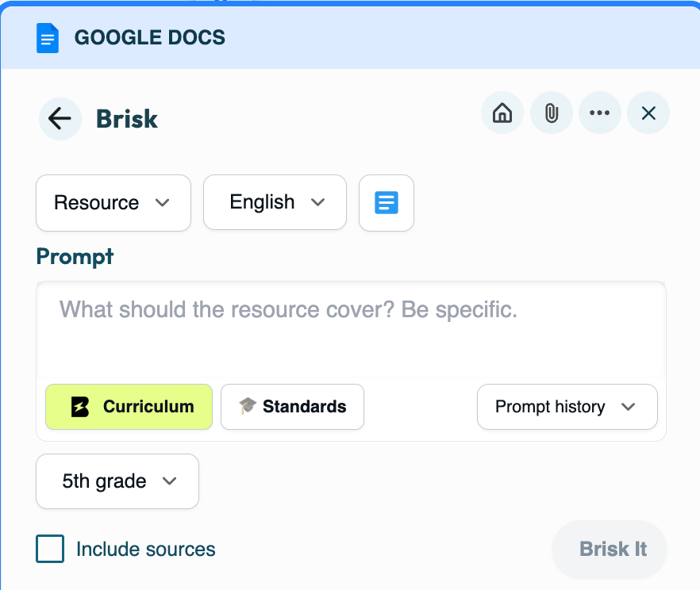The height and width of the screenshot is (590, 700).
Task: Click the graduation cap Standards icon
Action: [248, 407]
